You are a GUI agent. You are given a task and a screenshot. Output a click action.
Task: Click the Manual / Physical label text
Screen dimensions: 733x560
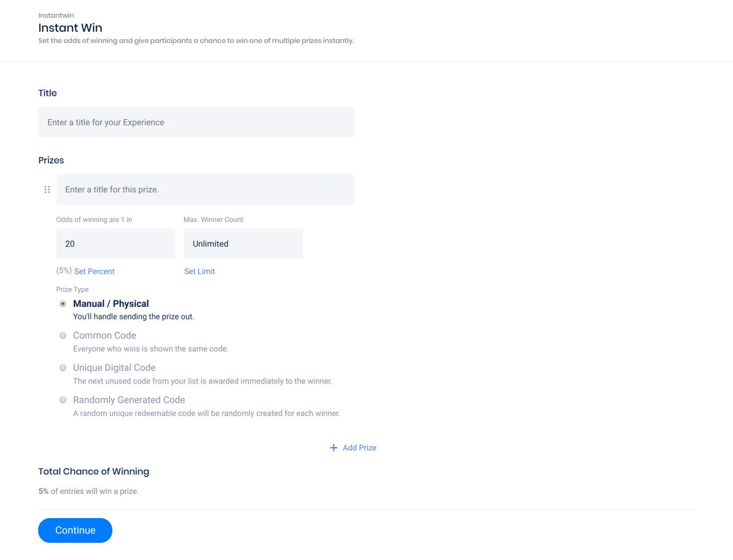click(111, 304)
